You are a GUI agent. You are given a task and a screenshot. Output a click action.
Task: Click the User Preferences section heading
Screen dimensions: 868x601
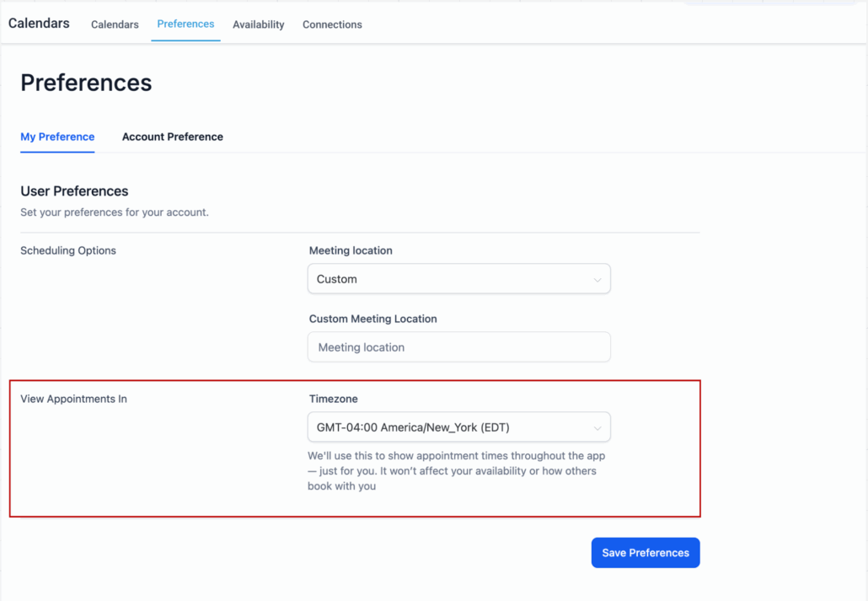(x=74, y=191)
